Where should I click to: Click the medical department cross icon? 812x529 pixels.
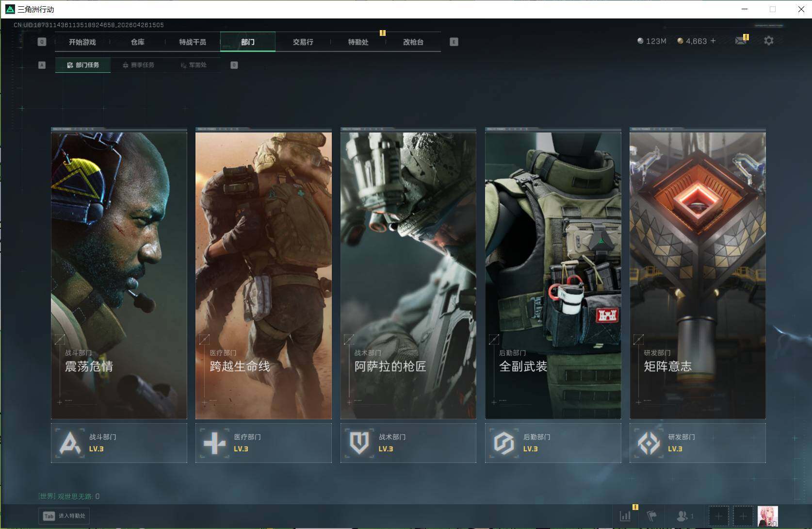[214, 443]
